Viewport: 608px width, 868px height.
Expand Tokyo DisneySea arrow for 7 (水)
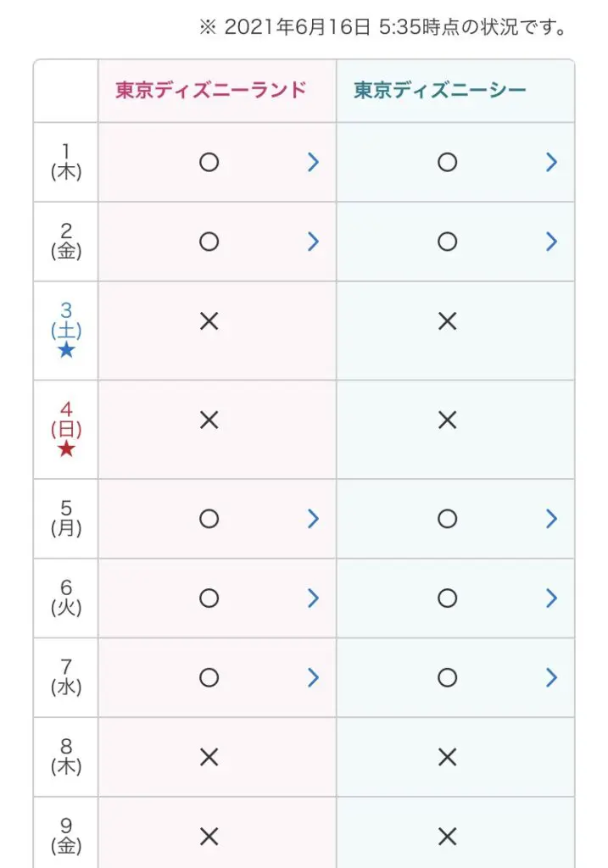[x=551, y=677]
